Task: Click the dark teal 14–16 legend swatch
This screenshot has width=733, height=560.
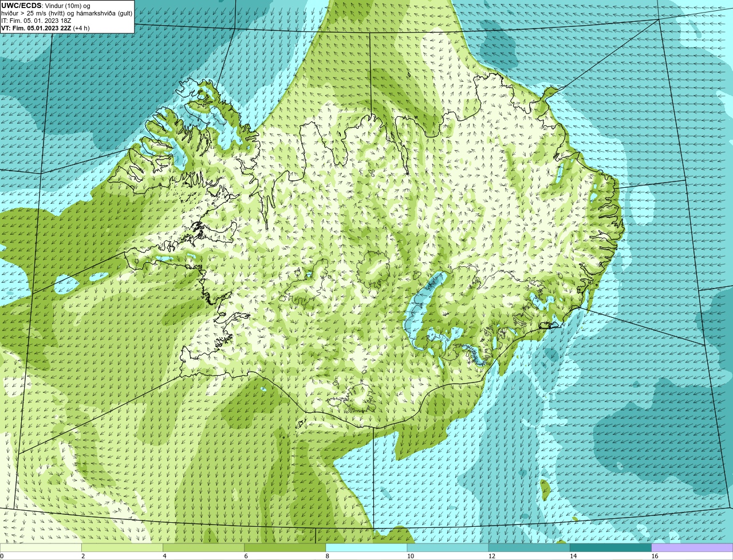Action: [611, 548]
